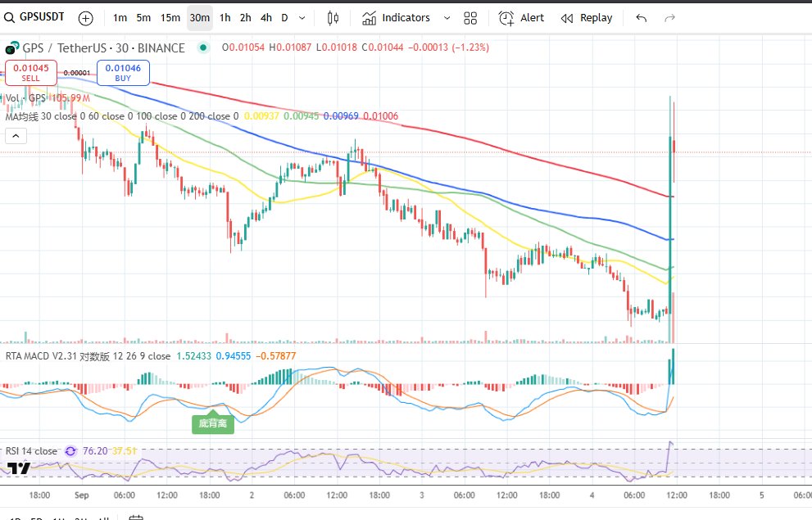The width and height of the screenshot is (812, 520).
Task: Click the 12:00 label near the latest candle
Action: pos(676,495)
